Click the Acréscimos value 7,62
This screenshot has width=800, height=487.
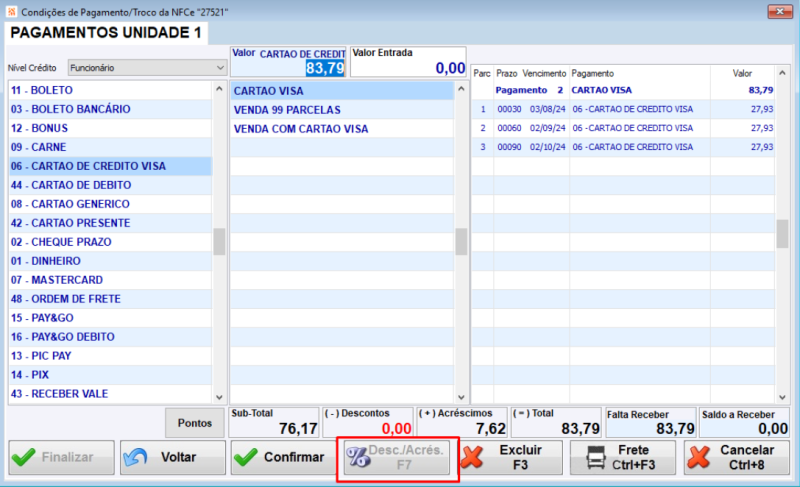[x=491, y=429]
